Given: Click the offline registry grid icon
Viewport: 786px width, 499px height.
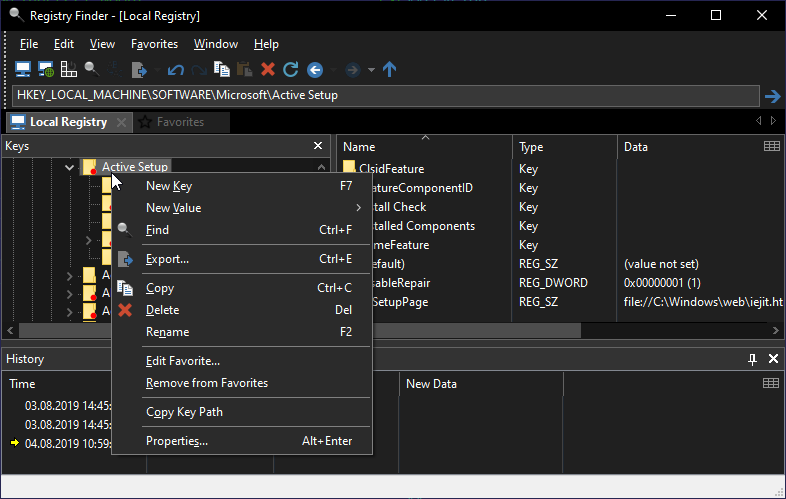Looking at the screenshot, I should [x=69, y=69].
